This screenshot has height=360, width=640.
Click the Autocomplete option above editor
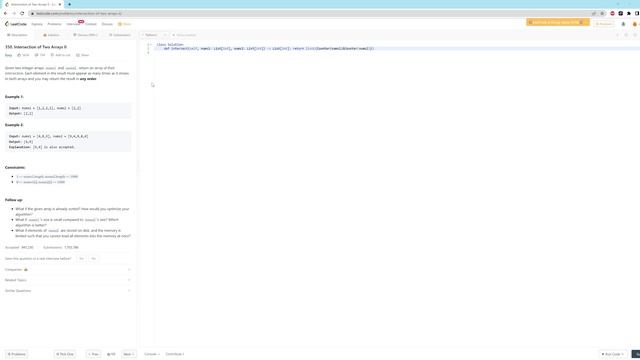click(x=184, y=35)
